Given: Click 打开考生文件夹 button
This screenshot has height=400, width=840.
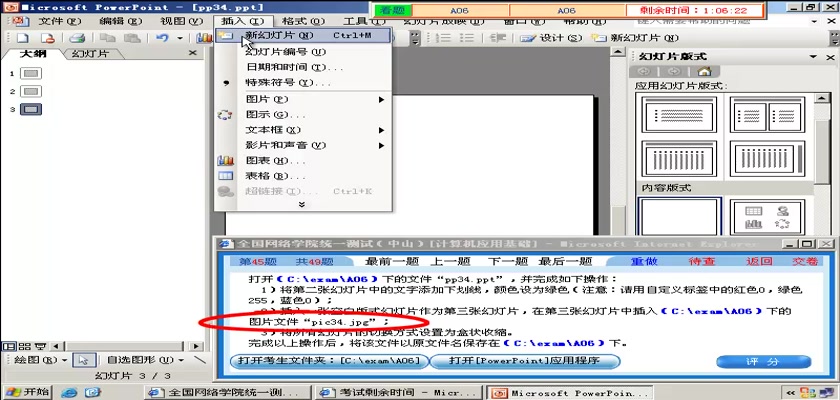Looking at the screenshot, I should click(329, 361).
